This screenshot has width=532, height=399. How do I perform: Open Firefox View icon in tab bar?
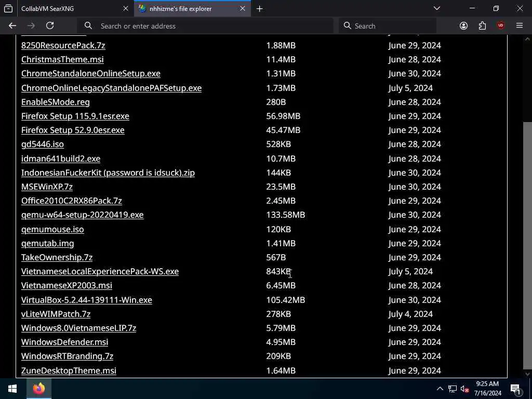coord(8,8)
